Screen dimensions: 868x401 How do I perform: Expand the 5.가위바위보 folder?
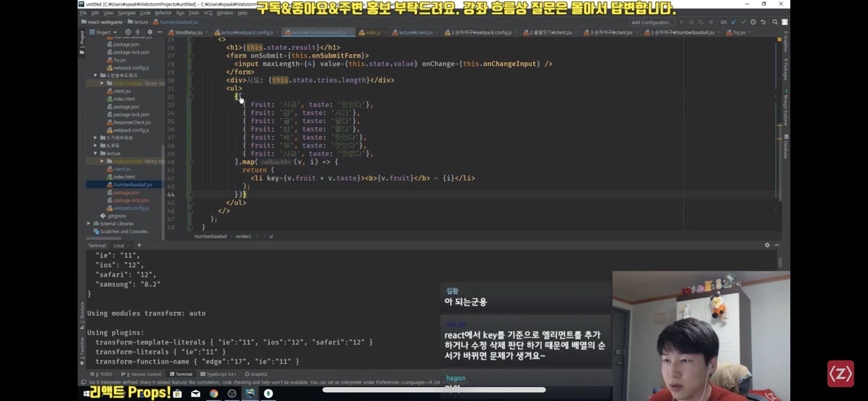tap(95, 138)
